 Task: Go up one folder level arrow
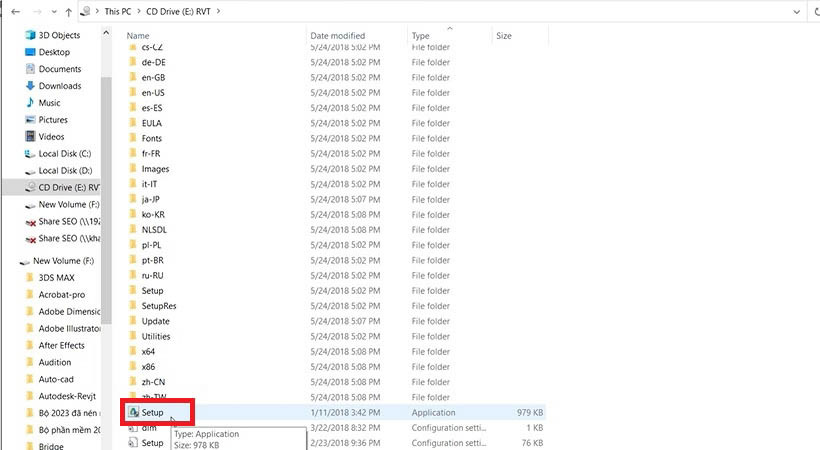[x=69, y=12]
